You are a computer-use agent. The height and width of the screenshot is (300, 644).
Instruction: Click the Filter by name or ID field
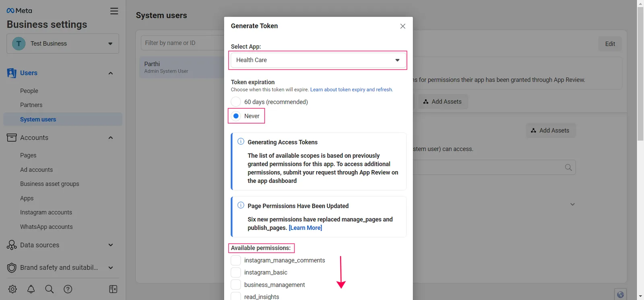point(182,43)
